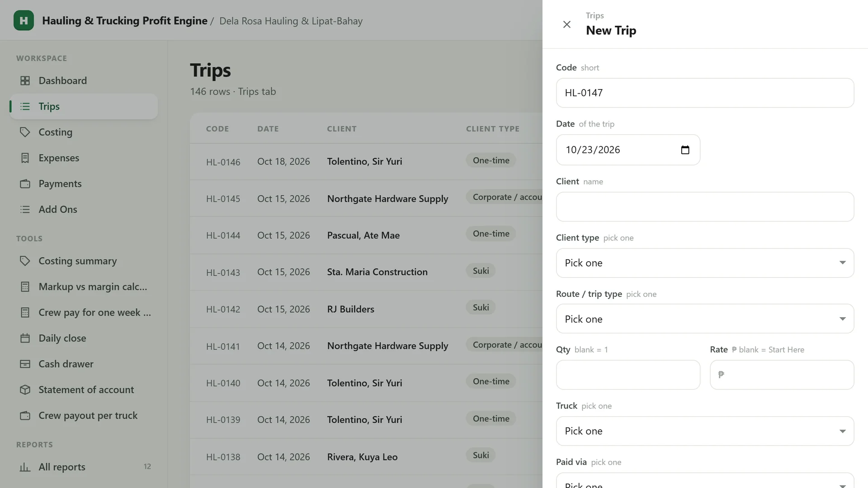This screenshot has width=868, height=488.
Task: Click the Add Ons list icon
Action: coord(25,209)
